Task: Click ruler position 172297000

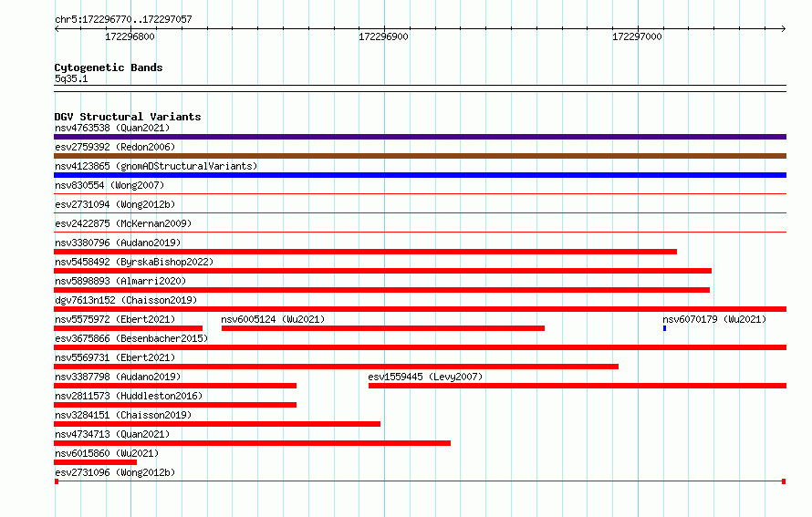Action: (638, 36)
